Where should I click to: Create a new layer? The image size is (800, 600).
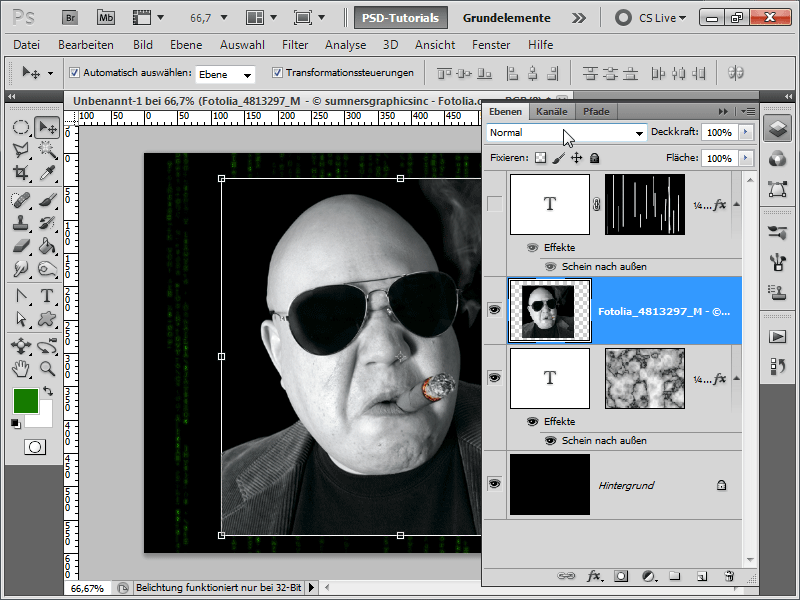click(x=702, y=576)
